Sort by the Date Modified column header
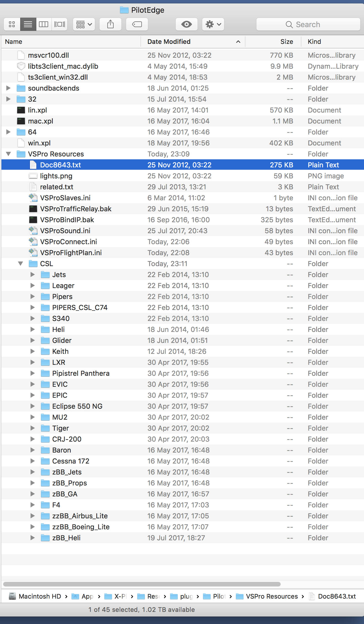 click(x=193, y=42)
